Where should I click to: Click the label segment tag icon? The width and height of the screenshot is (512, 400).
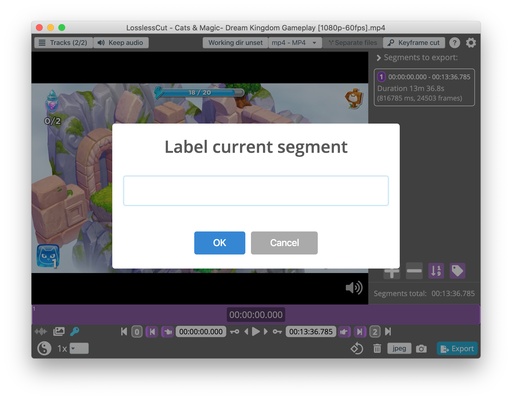457,271
